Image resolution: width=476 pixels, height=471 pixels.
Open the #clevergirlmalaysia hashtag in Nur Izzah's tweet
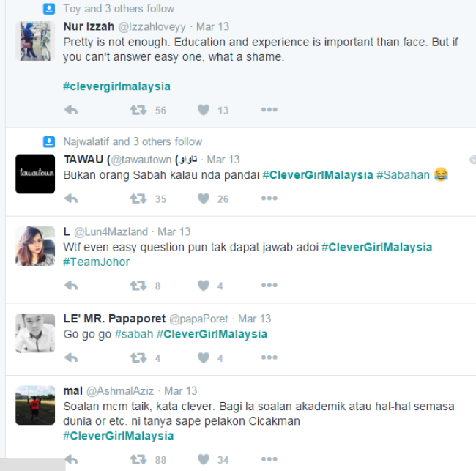[x=116, y=86]
